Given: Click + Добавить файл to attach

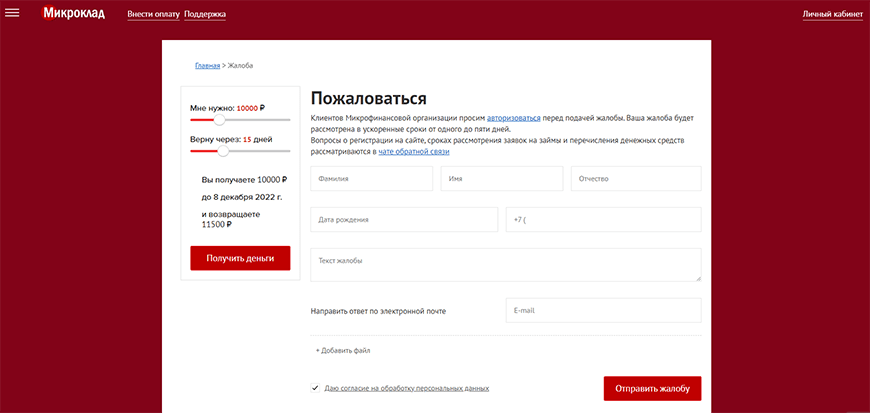Looking at the screenshot, I should pyautogui.click(x=343, y=351).
